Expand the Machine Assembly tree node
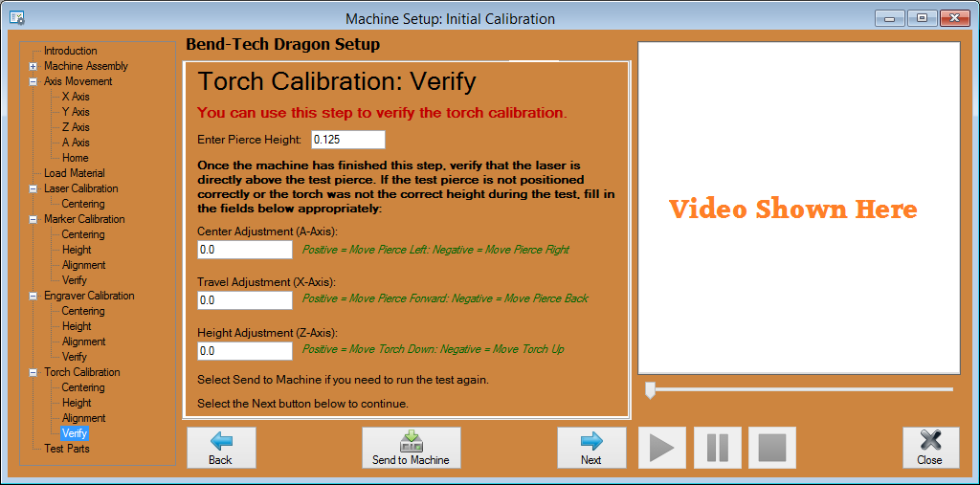 click(x=33, y=66)
